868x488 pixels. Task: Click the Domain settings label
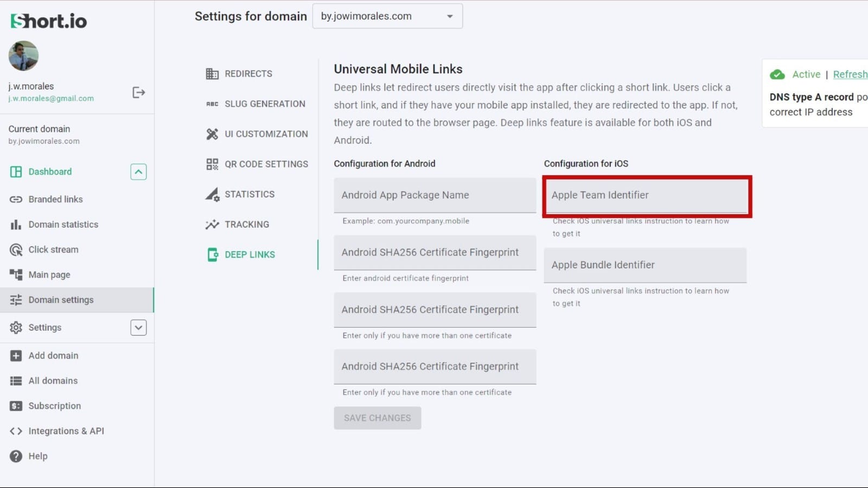pyautogui.click(x=61, y=300)
